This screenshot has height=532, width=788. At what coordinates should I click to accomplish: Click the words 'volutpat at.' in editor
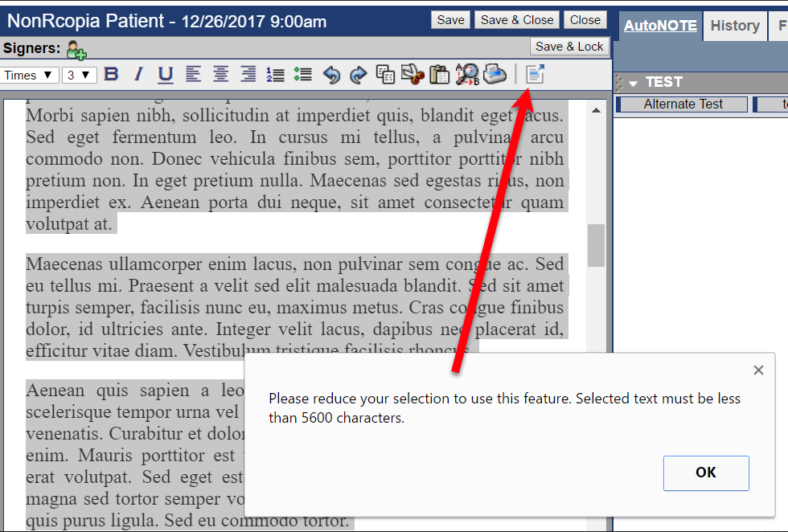click(69, 224)
